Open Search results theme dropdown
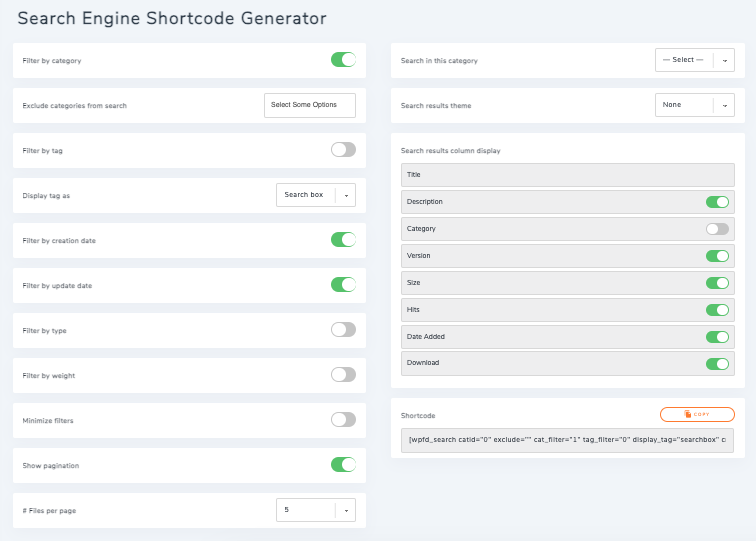The height and width of the screenshot is (541, 756). (x=694, y=105)
